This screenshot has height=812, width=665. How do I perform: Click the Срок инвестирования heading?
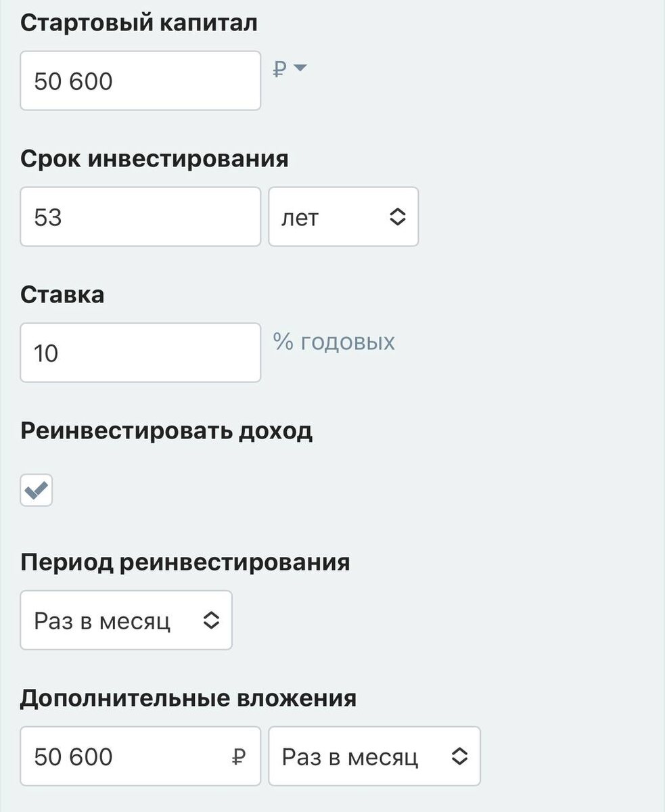click(155, 159)
